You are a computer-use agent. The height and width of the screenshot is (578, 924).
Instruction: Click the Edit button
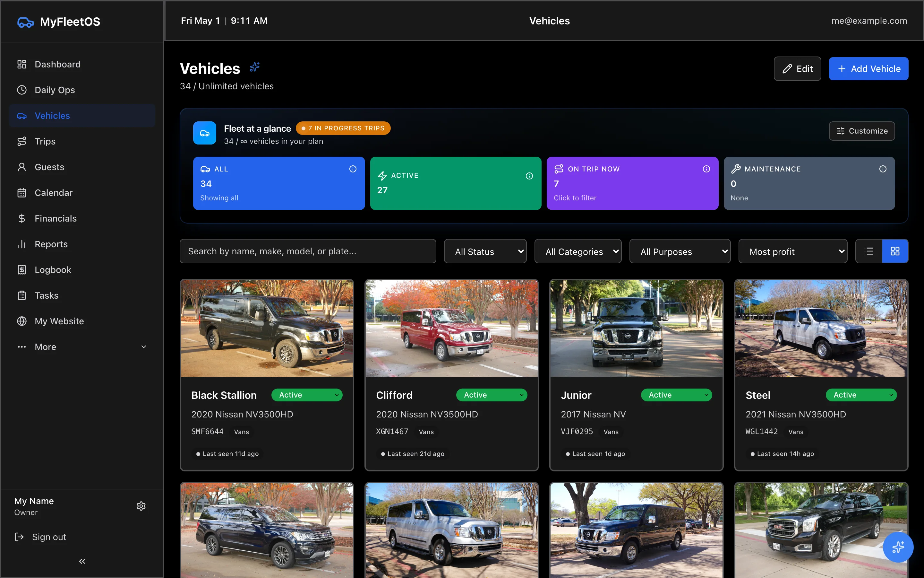(x=797, y=69)
